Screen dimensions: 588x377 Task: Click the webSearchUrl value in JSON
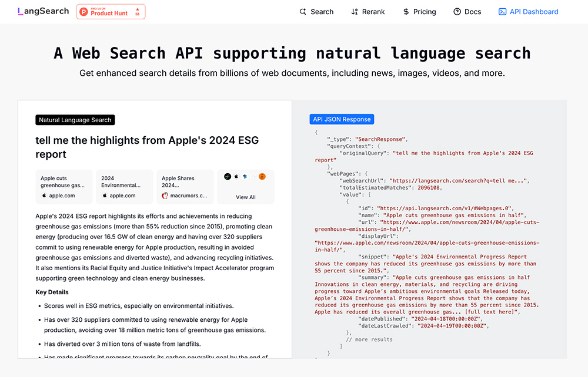(459, 180)
